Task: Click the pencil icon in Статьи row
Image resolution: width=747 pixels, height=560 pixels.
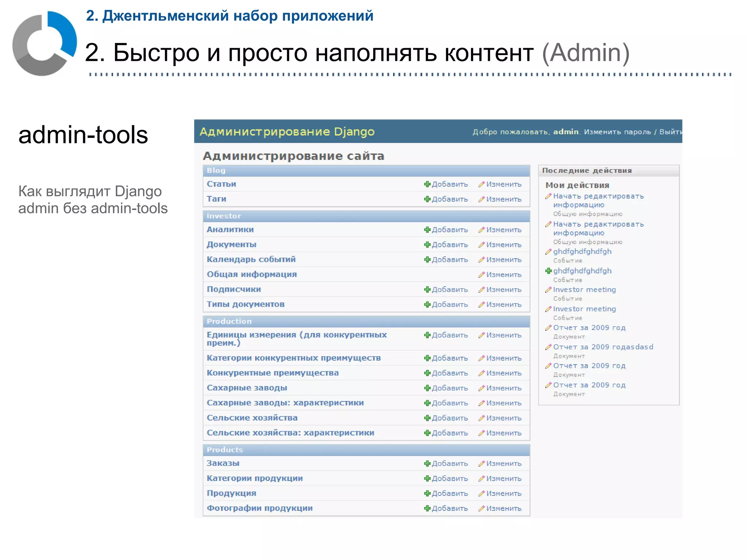Action: [x=481, y=184]
